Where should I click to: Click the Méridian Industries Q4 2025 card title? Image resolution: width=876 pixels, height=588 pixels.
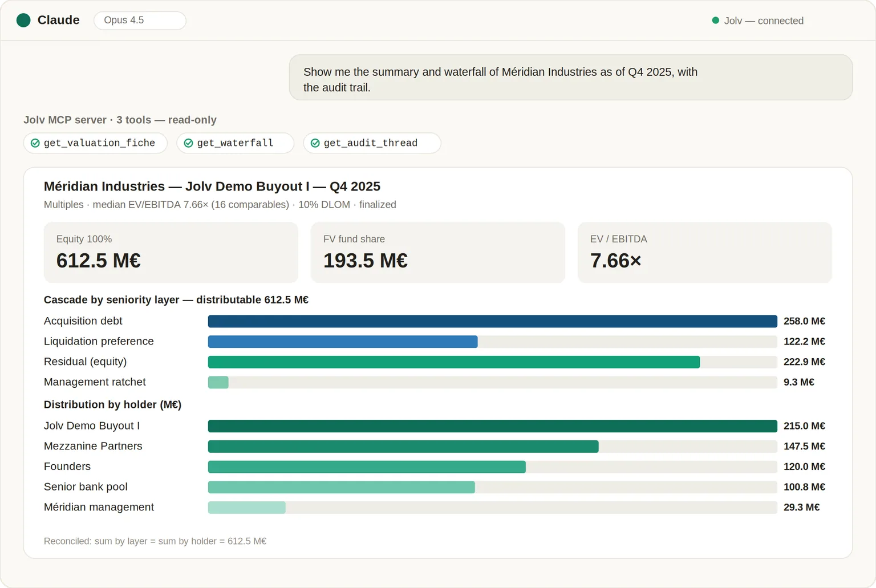point(212,186)
